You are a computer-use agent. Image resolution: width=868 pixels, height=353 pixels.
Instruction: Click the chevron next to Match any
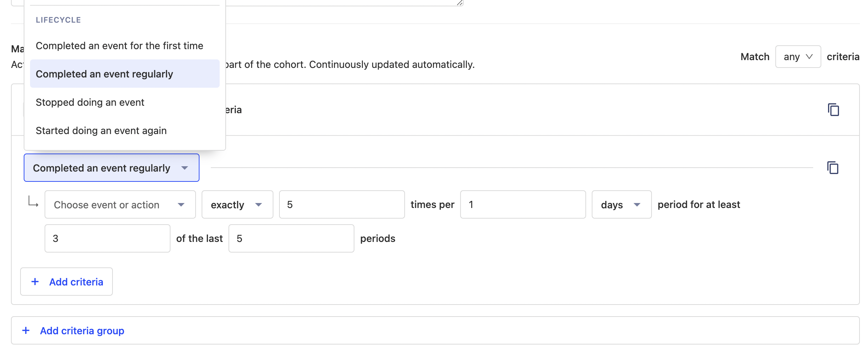pyautogui.click(x=810, y=56)
